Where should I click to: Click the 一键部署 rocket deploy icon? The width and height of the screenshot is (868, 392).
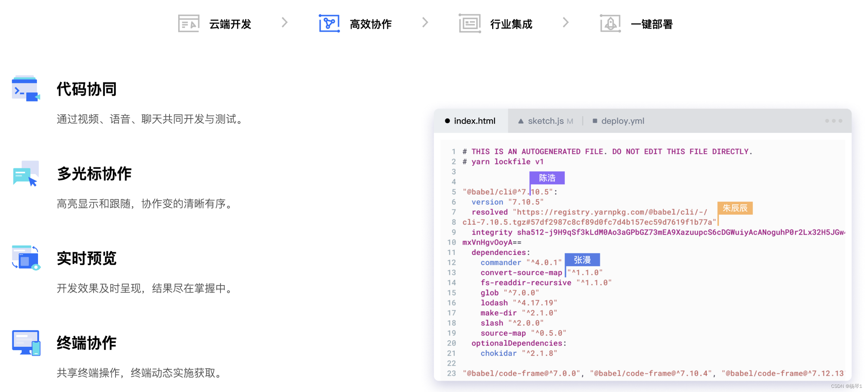pyautogui.click(x=610, y=24)
